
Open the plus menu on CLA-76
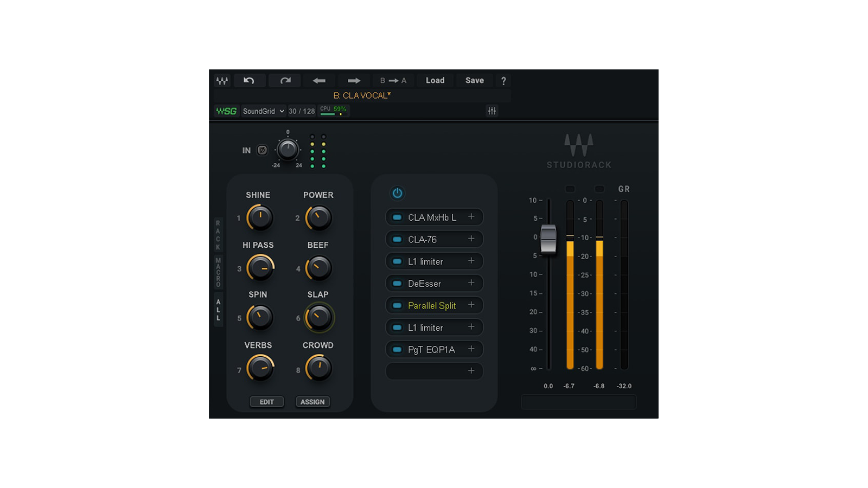pos(471,239)
